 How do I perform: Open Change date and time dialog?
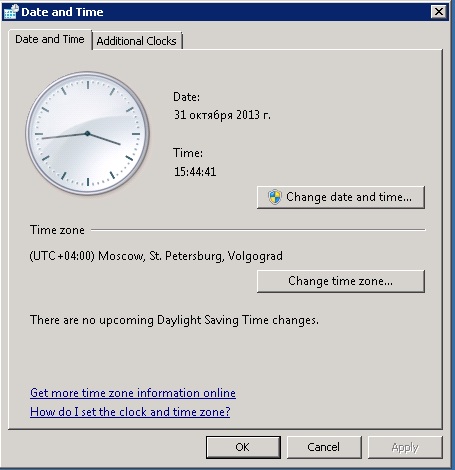click(341, 197)
